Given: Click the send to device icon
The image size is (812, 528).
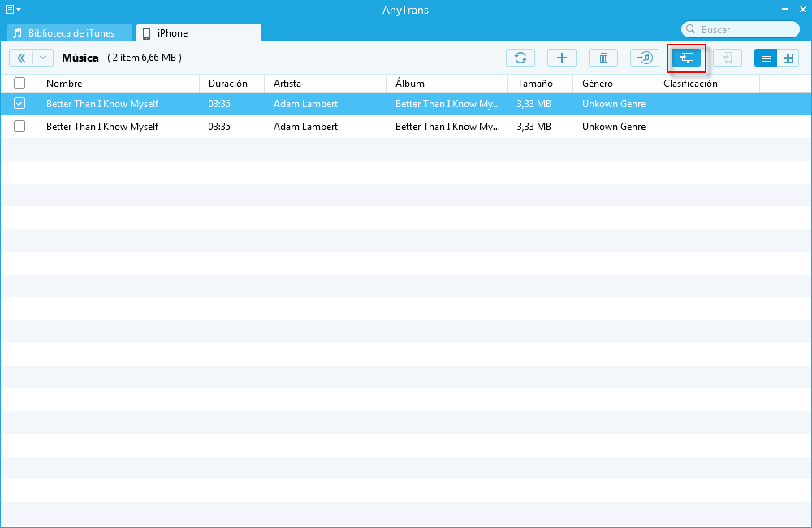Looking at the screenshot, I should click(727, 58).
